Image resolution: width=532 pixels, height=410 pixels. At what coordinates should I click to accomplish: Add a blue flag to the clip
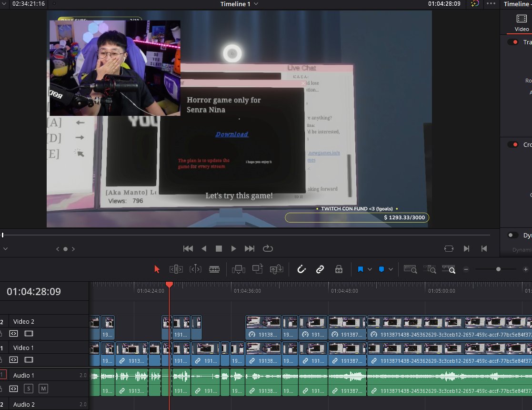pos(361,269)
